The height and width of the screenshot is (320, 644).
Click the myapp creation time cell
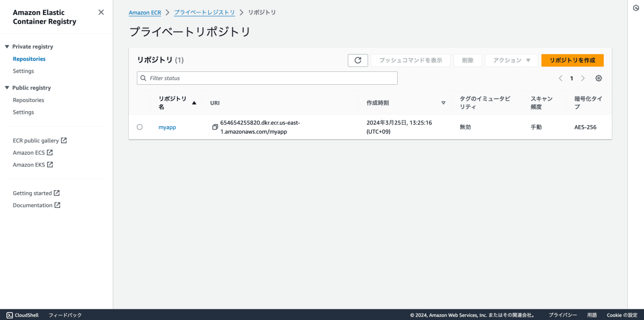click(399, 127)
